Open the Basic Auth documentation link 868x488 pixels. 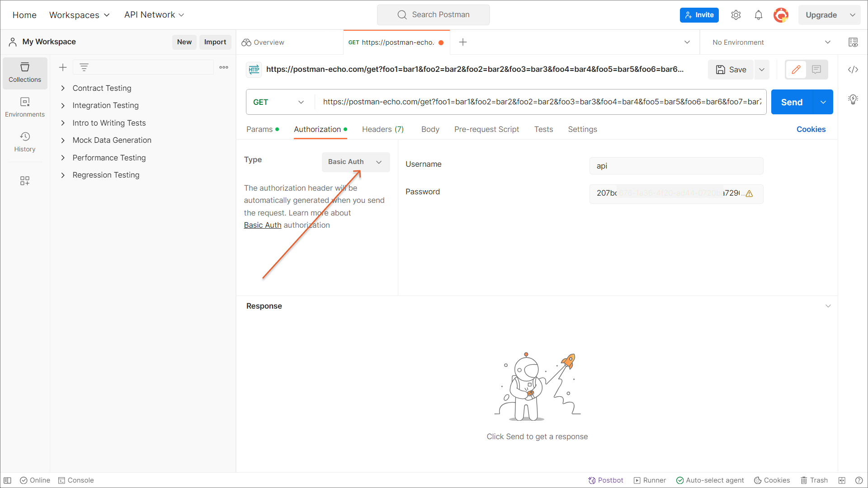(x=262, y=225)
